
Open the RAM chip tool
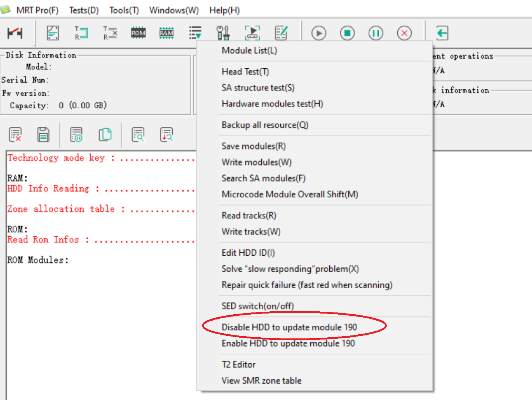(166, 33)
